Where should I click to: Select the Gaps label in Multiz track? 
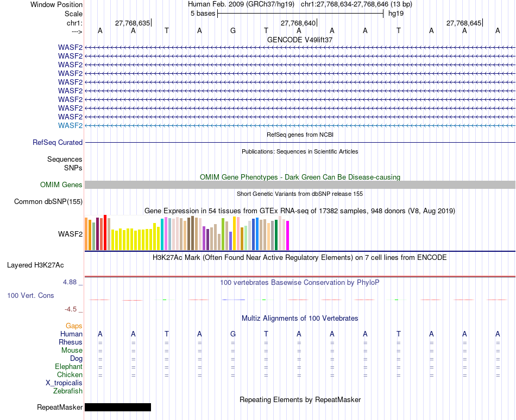[x=74, y=326]
